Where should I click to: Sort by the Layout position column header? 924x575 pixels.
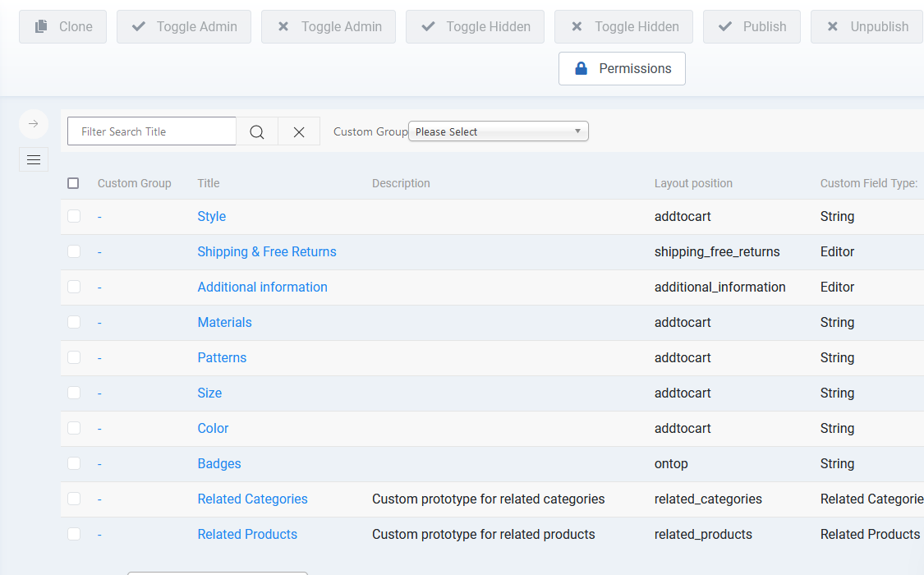[693, 183]
